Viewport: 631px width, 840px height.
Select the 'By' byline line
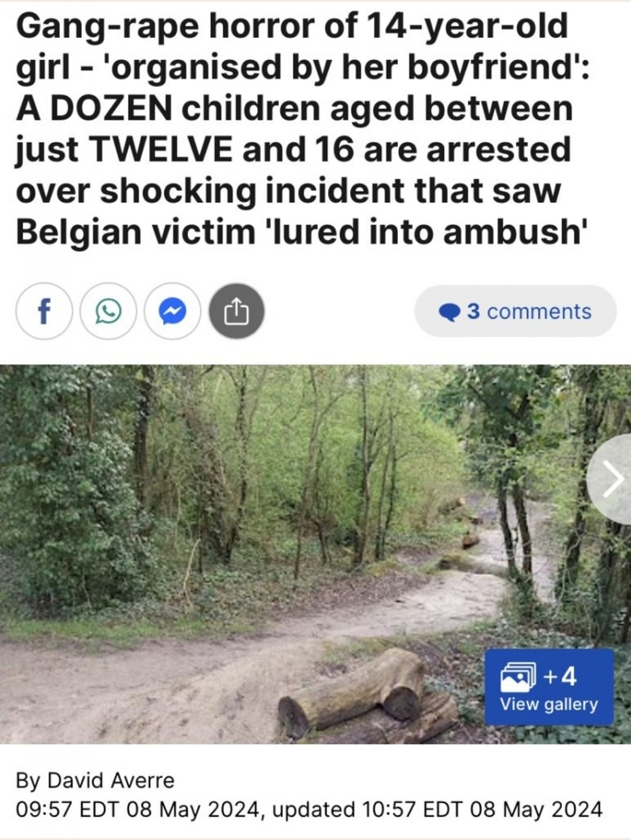coord(95,780)
